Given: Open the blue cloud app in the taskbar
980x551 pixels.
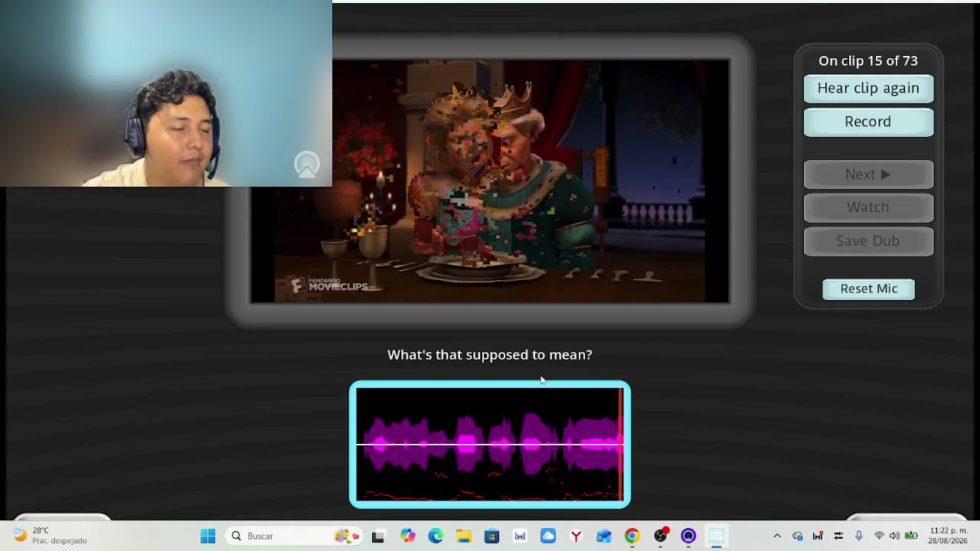Looking at the screenshot, I should click(548, 536).
